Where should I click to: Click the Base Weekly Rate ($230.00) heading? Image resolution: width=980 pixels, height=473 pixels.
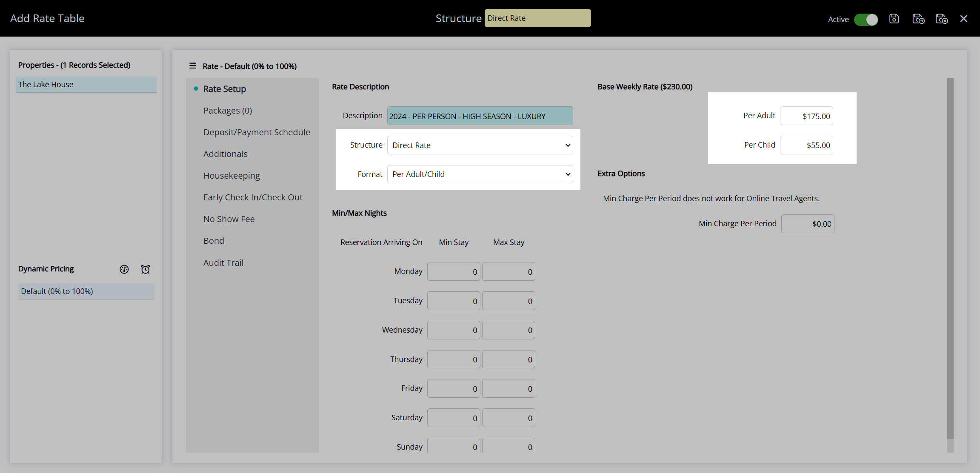pos(645,87)
